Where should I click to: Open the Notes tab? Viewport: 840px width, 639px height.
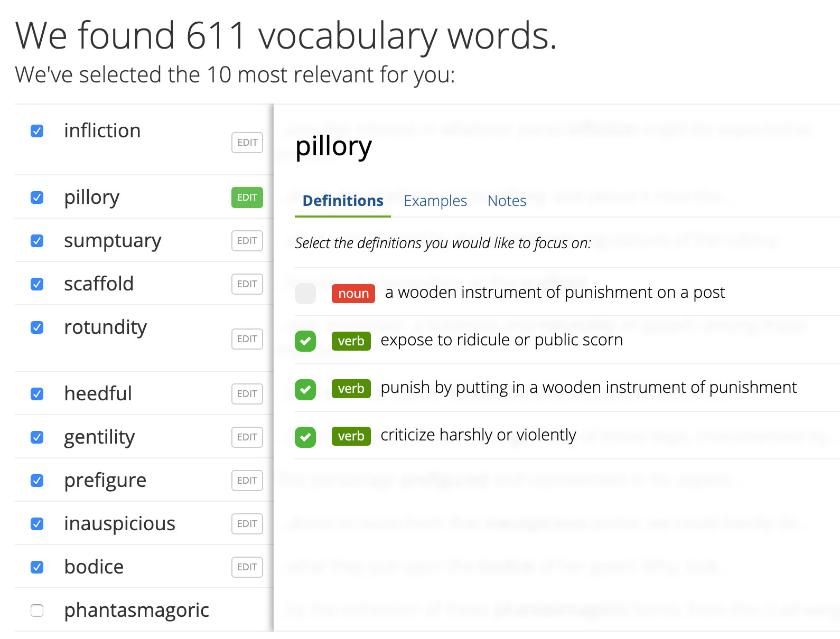click(x=507, y=201)
